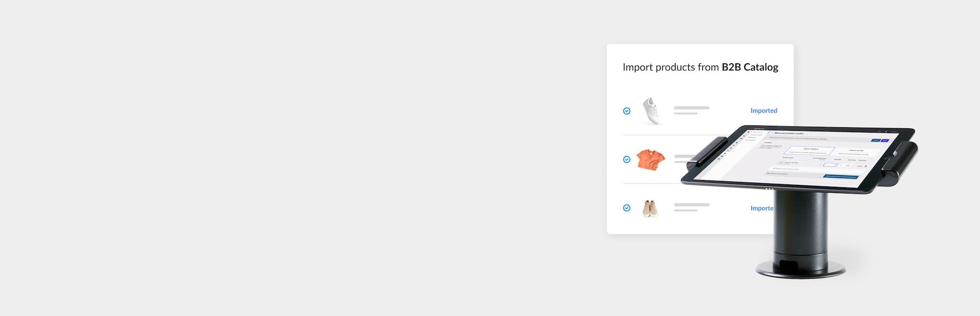Click the blue Cancel button on tablet

876,140
